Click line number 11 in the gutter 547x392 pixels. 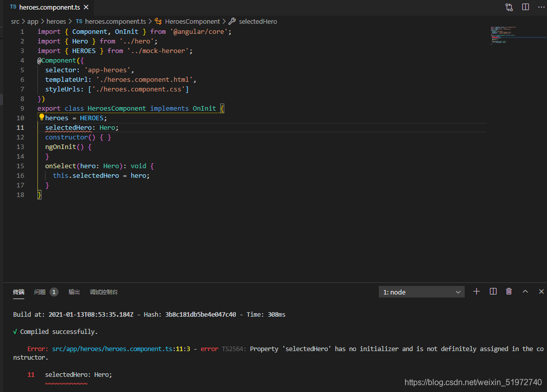20,128
